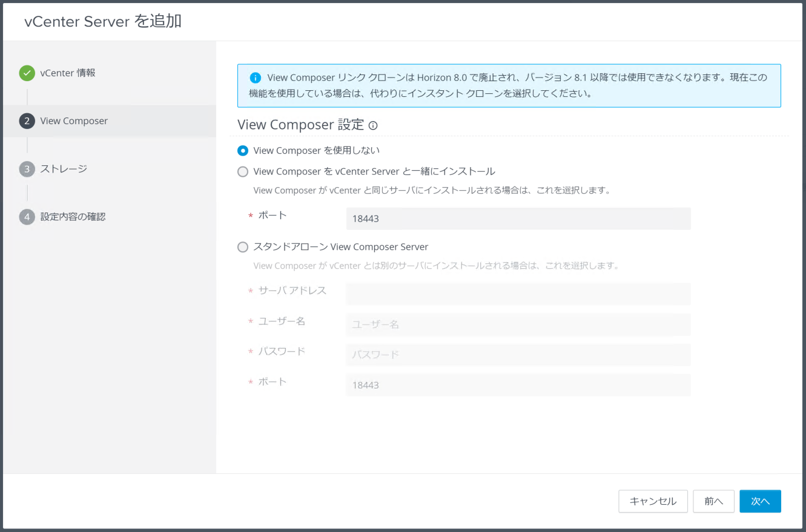Screen dimensions: 806x532
Task: Click the サーバ アドレス label
Action: (x=292, y=291)
